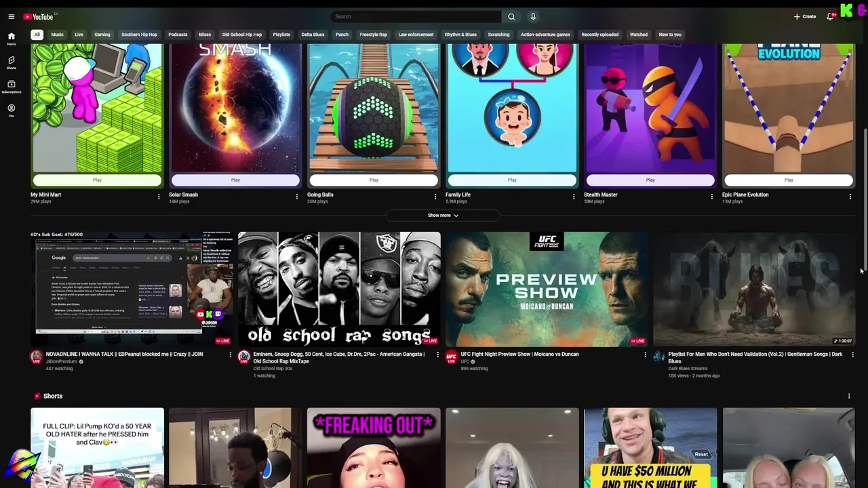Open the UFC Preview Show thumbnail

pyautogui.click(x=547, y=289)
